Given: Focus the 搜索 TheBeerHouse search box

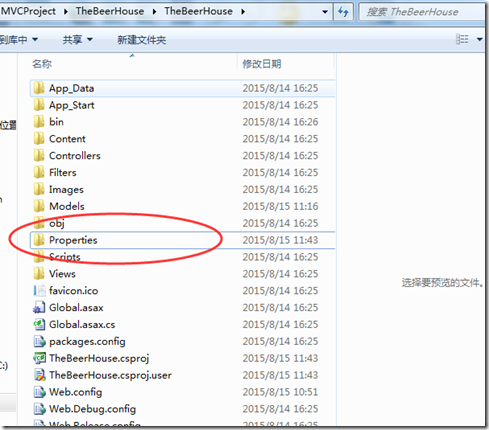Looking at the screenshot, I should [x=421, y=12].
